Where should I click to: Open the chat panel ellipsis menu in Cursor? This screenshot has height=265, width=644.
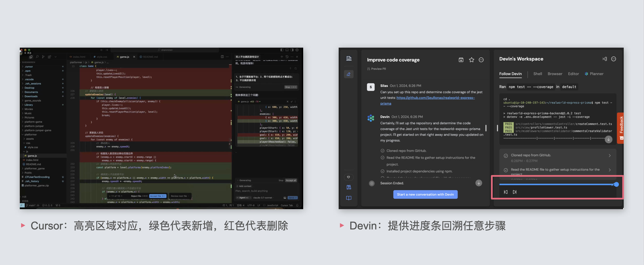[292, 57]
